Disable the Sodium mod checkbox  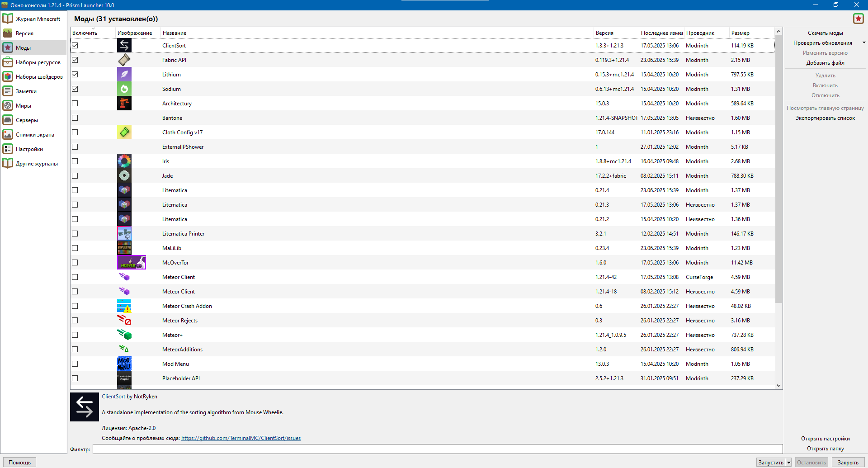pyautogui.click(x=75, y=89)
